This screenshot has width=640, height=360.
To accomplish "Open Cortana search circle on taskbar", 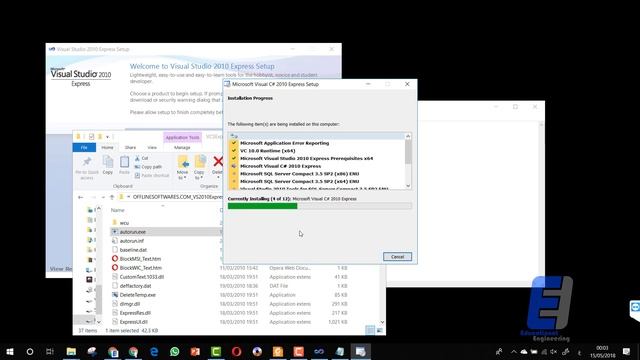I will click(30, 351).
